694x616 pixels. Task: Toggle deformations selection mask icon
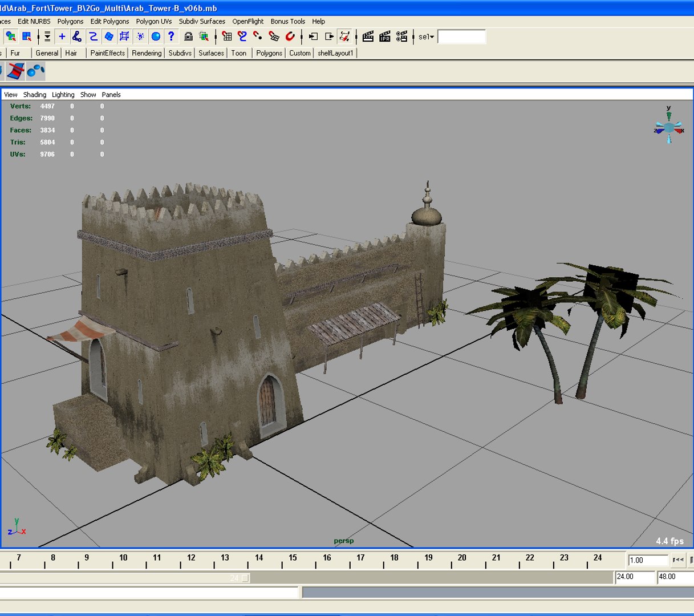click(124, 37)
